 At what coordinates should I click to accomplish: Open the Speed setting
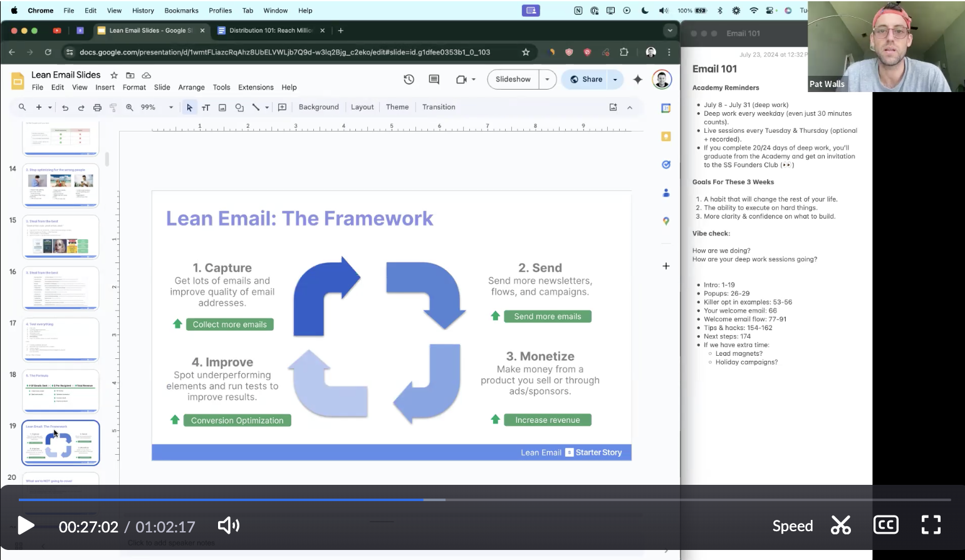pos(793,526)
